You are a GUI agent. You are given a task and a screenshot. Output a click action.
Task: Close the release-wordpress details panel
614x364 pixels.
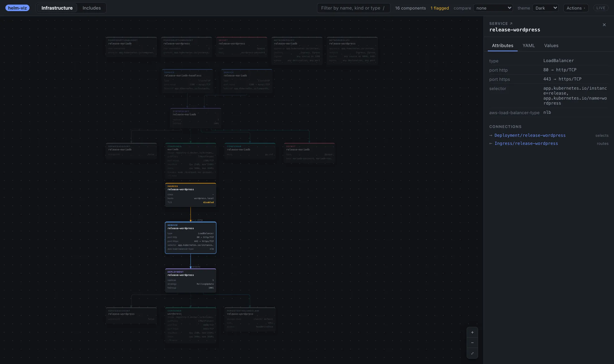[604, 25]
